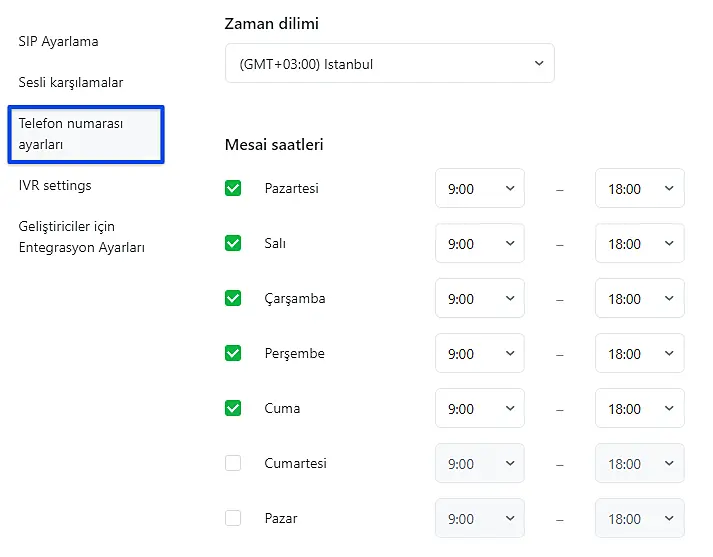Open IVR settings in sidebar
Image resolution: width=713 pixels, height=557 pixels.
coord(55,185)
